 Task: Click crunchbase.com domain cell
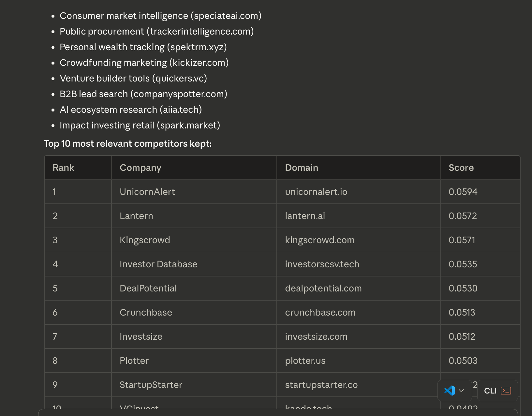[x=320, y=312]
